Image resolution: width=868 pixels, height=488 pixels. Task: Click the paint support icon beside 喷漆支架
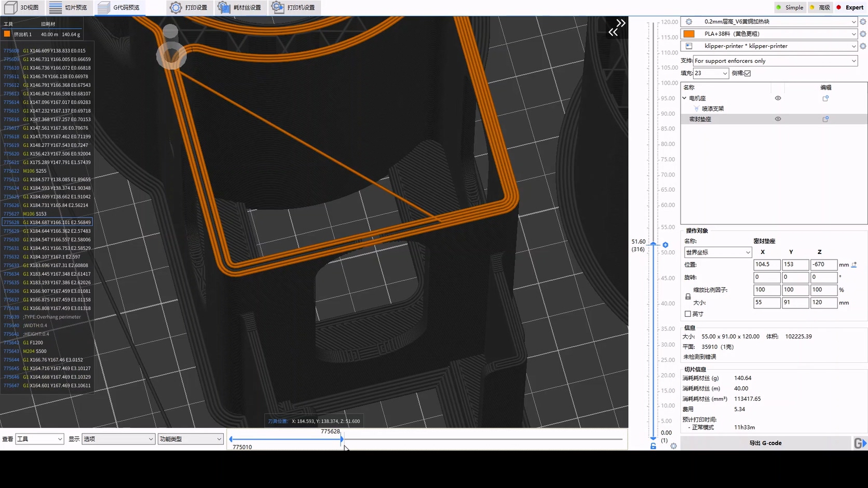[x=696, y=109]
